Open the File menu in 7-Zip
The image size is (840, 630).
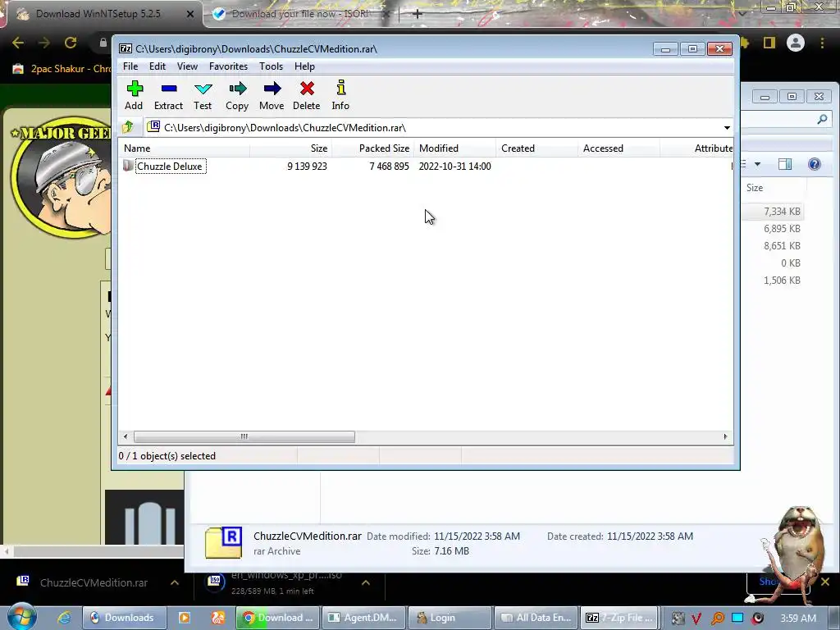[130, 66]
